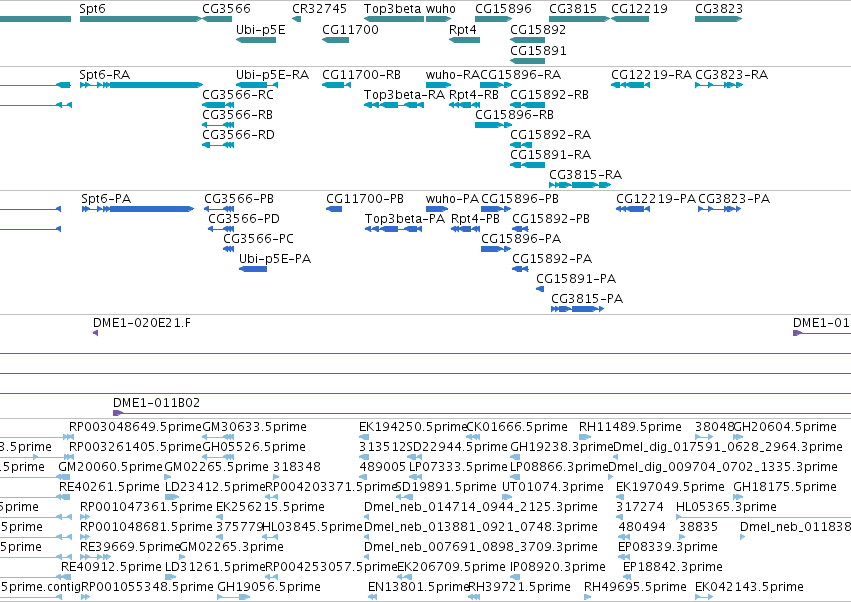The height and width of the screenshot is (602, 851).
Task: Select the CG15891-RA transcript label
Action: 550,154
